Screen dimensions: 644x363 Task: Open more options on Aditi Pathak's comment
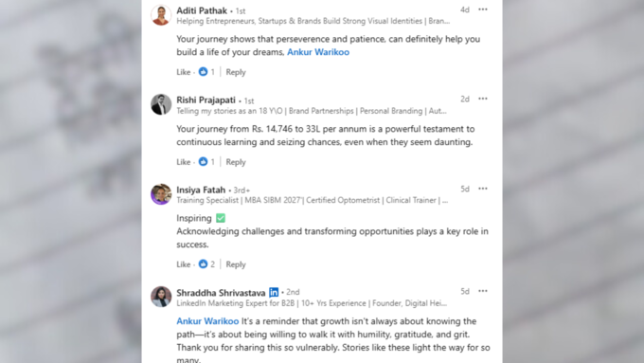483,9
